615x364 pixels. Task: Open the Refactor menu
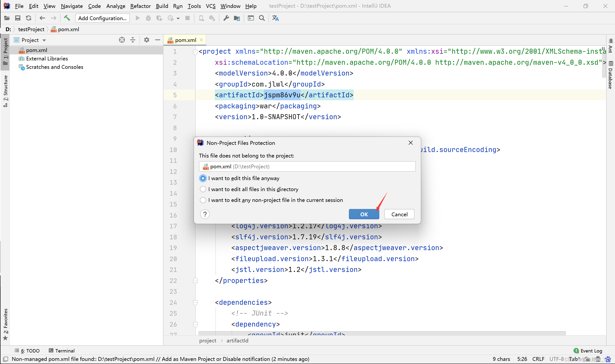[x=140, y=6]
